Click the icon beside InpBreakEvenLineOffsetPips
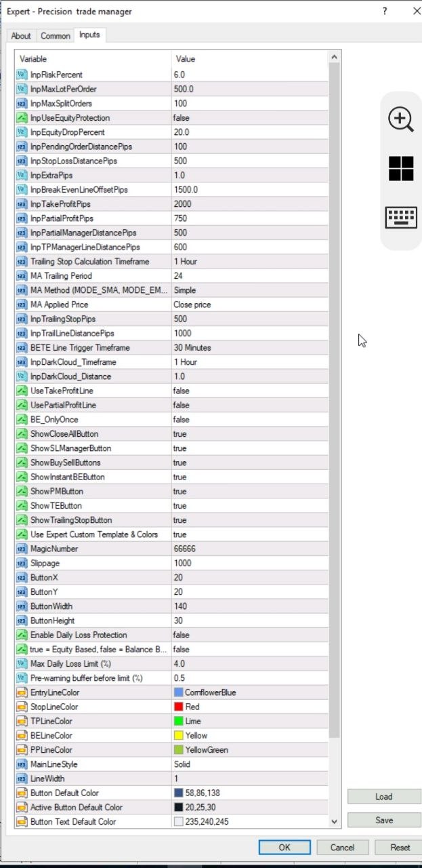Screen dimensions: 422x868 coord(22,189)
